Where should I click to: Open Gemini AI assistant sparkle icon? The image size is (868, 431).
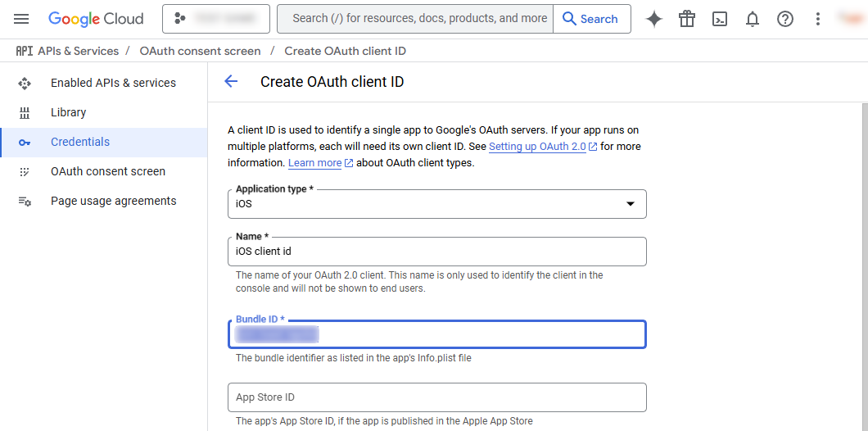(654, 19)
